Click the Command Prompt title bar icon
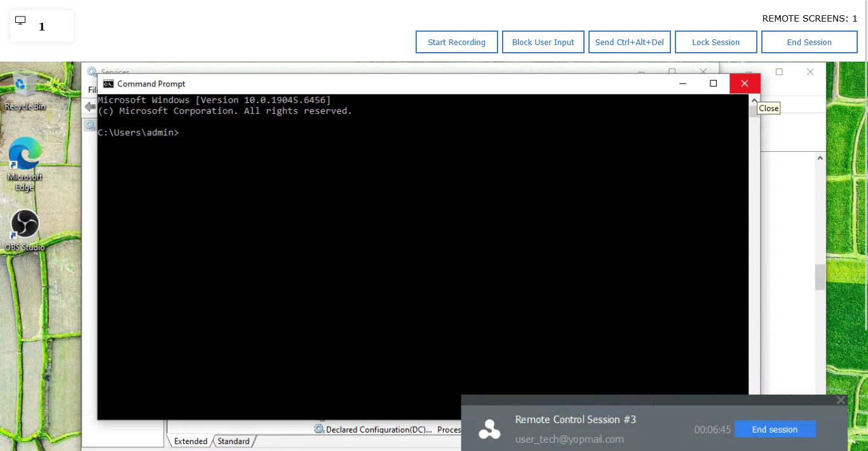 point(109,84)
